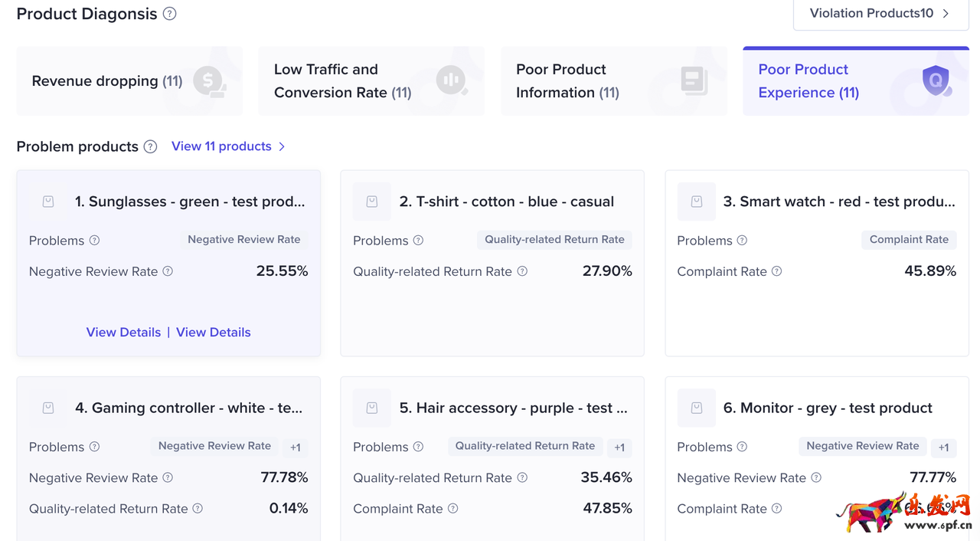The image size is (980, 541).
Task: Click help icon next to Problem products
Action: [x=151, y=146]
